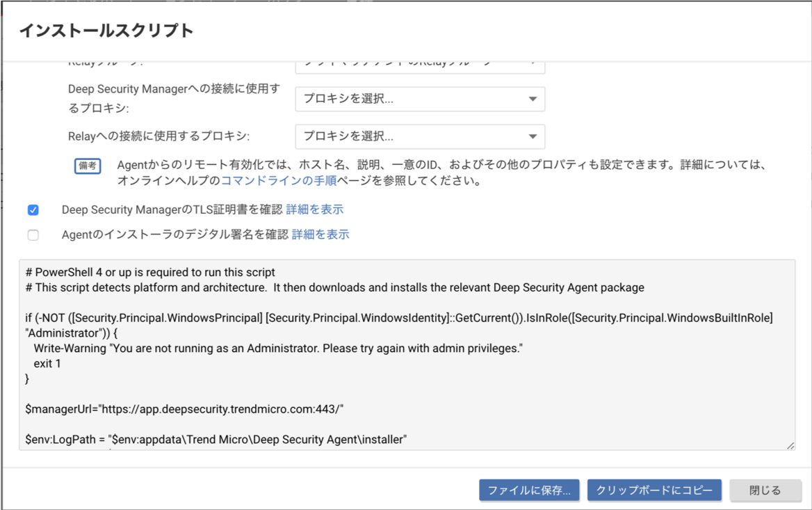Click the "exit 1" script line

[47, 364]
